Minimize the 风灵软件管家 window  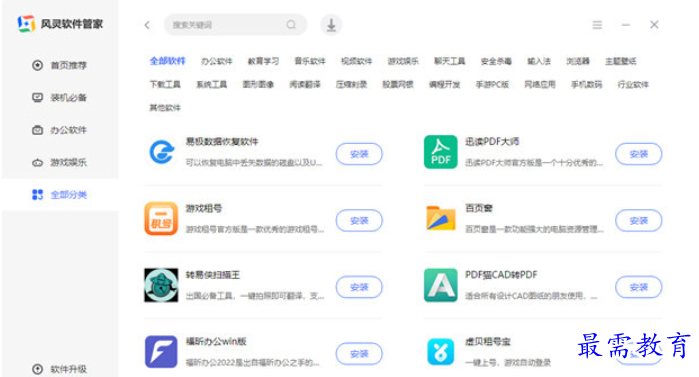626,25
